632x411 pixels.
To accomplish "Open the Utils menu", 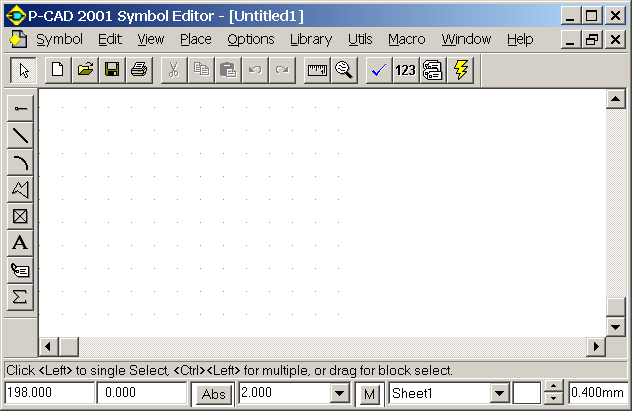I will tap(360, 39).
